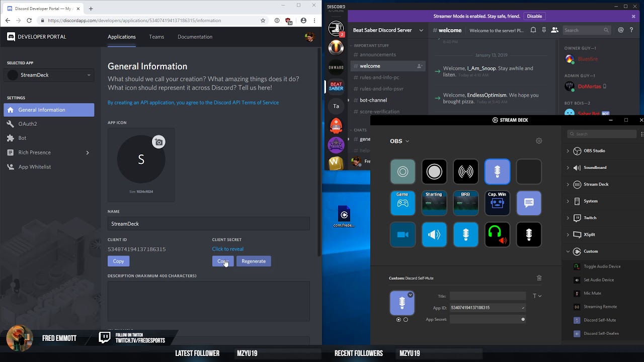Reload the Developer Portal page
The width and height of the screenshot is (644, 362).
click(x=29, y=21)
